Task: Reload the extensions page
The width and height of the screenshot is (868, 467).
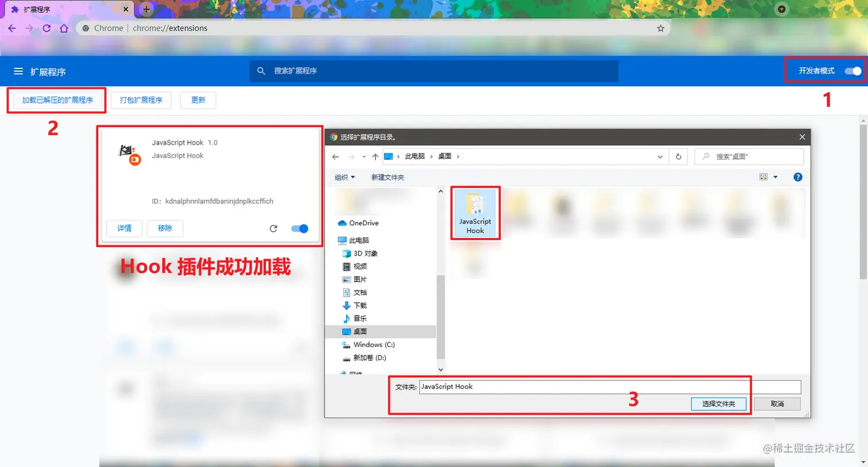Action: tap(46, 28)
